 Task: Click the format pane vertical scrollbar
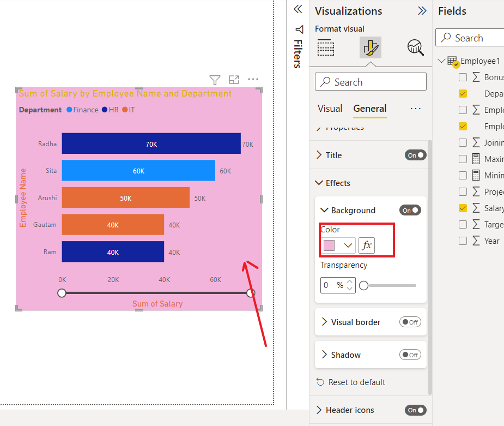tap(430, 267)
